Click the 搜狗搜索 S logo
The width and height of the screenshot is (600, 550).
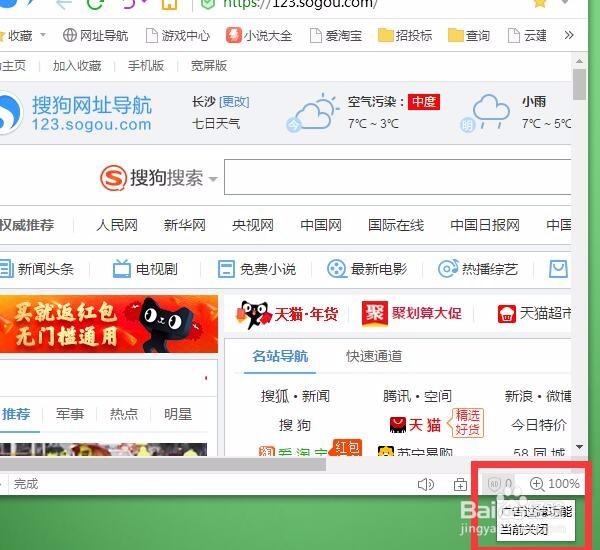tap(113, 178)
